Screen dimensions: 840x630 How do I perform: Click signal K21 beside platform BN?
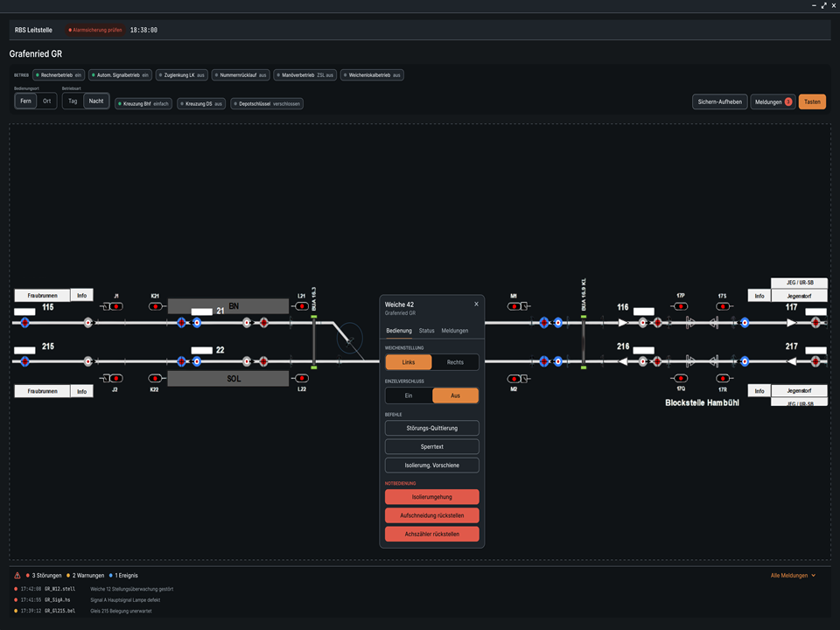(x=156, y=306)
